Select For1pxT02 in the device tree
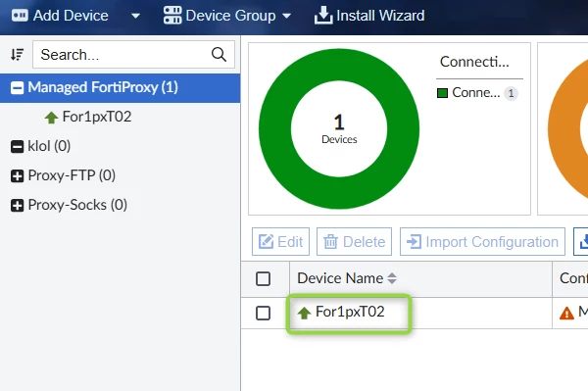 (x=97, y=117)
